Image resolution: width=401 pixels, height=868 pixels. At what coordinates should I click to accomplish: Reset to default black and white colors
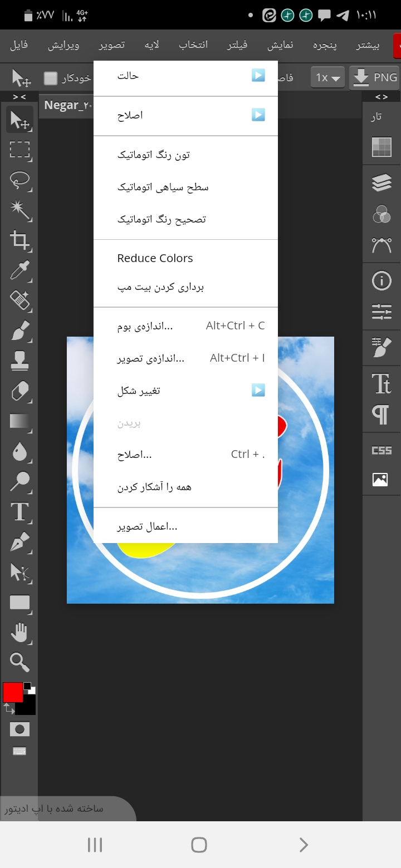click(30, 688)
